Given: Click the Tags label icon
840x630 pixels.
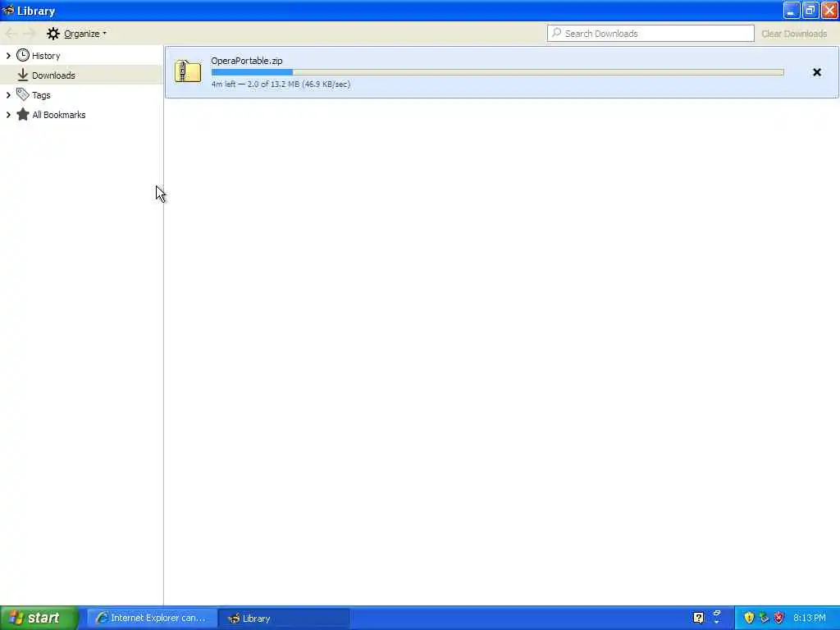Looking at the screenshot, I should (x=22, y=95).
